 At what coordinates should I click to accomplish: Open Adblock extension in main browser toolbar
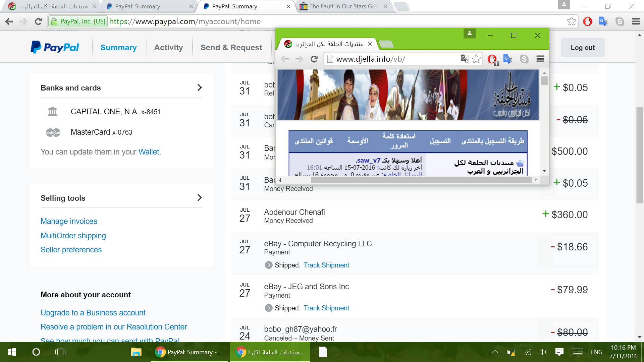tap(588, 21)
